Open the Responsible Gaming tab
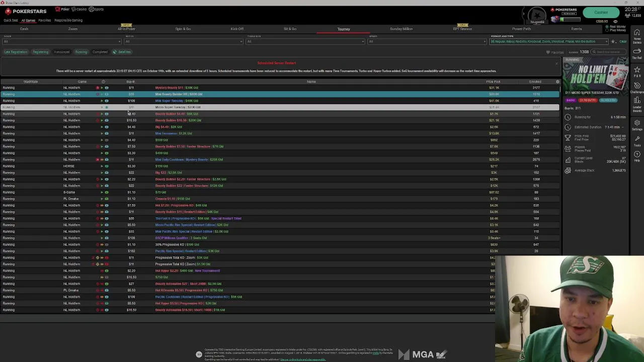 pos(68,21)
